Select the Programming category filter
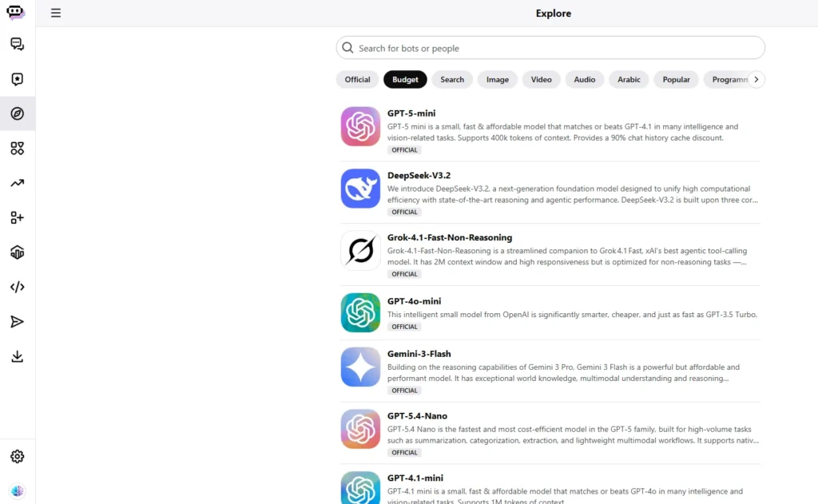The width and height of the screenshot is (818, 504). coord(726,79)
